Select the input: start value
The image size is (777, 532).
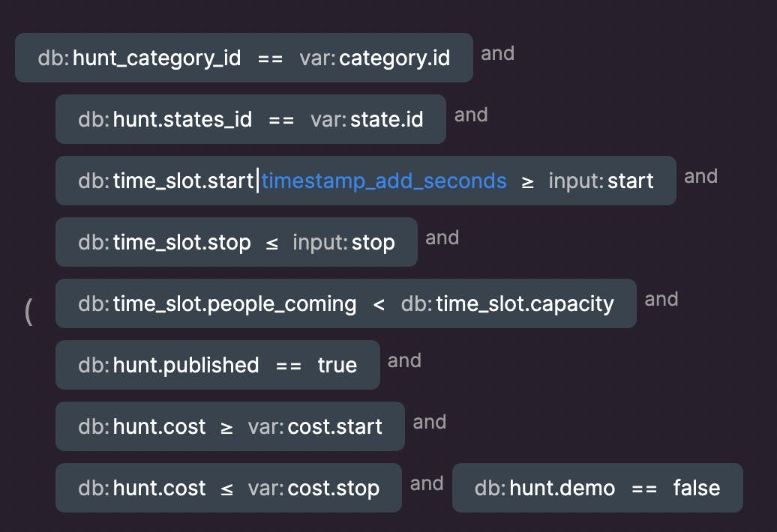[x=601, y=181]
